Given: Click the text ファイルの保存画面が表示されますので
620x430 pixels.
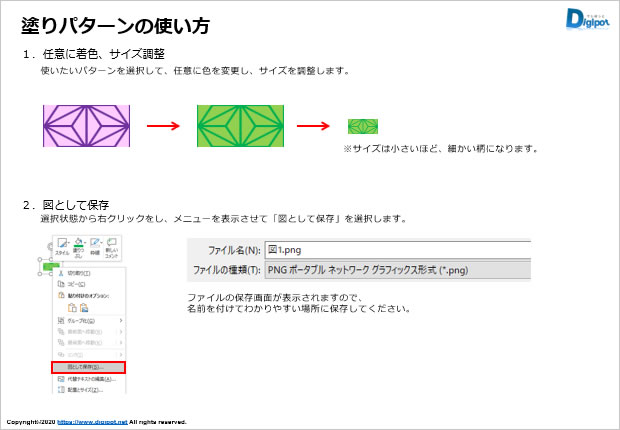Looking at the screenshot, I should point(275,297).
